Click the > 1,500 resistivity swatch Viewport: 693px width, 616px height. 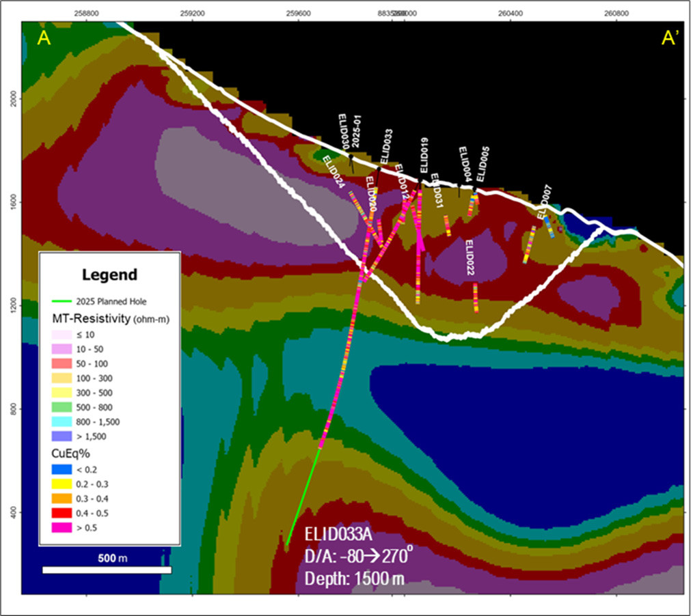pos(62,436)
